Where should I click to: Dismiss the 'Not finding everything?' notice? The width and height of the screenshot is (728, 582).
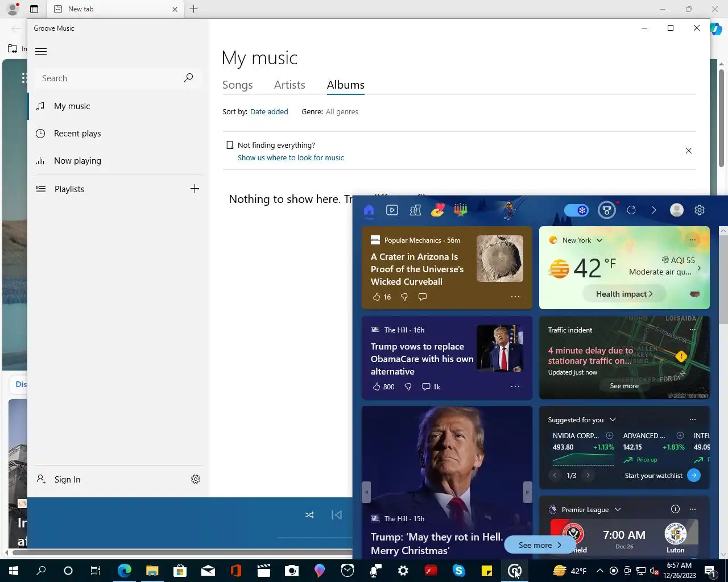(689, 151)
